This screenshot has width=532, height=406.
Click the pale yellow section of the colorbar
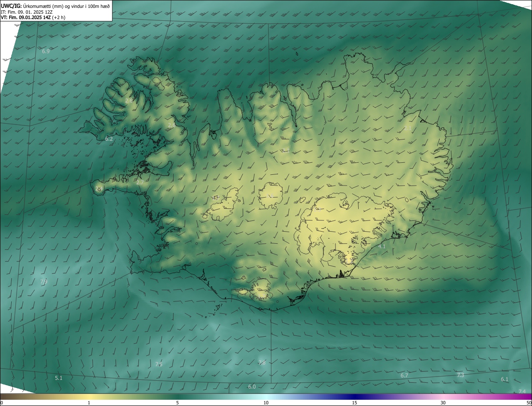coord(89,397)
